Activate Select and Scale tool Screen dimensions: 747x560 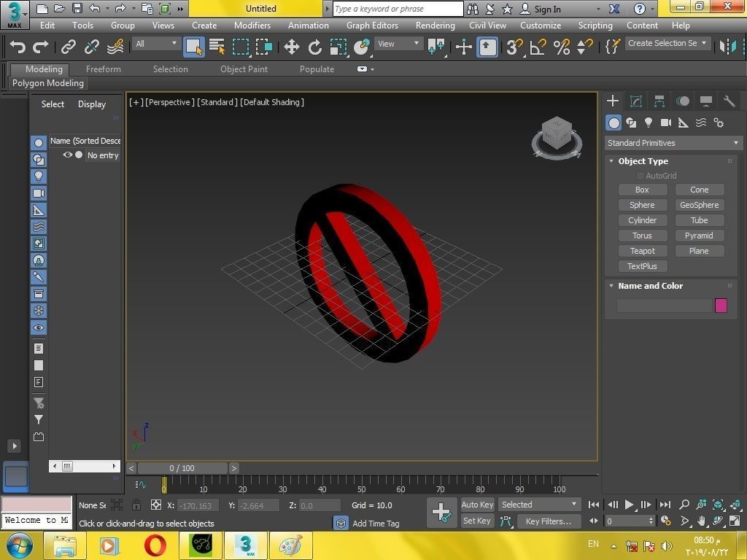coord(338,47)
